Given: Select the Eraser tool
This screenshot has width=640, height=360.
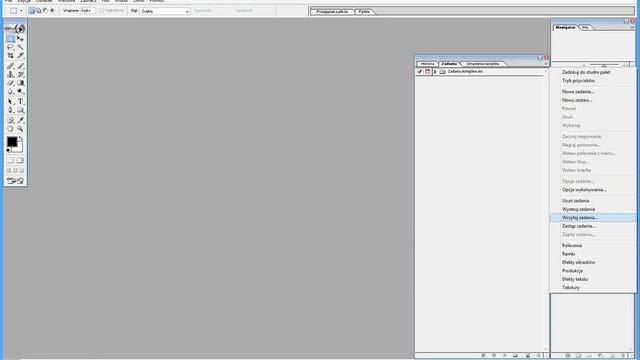Looking at the screenshot, I should [x=11, y=83].
